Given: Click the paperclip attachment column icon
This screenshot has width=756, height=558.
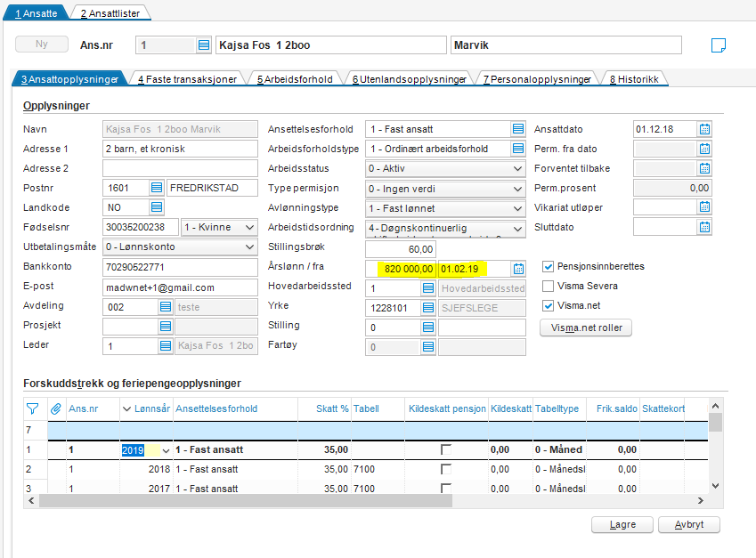Looking at the screenshot, I should click(55, 409).
